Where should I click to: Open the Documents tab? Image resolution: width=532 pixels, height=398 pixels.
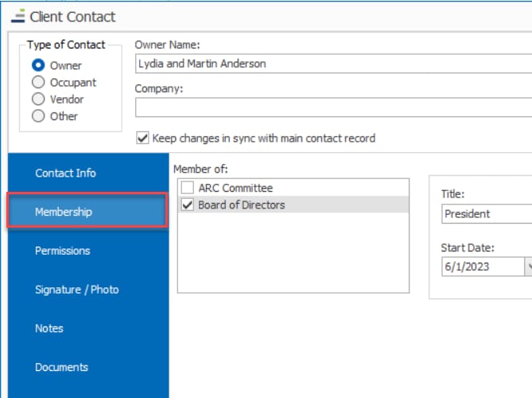88,367
